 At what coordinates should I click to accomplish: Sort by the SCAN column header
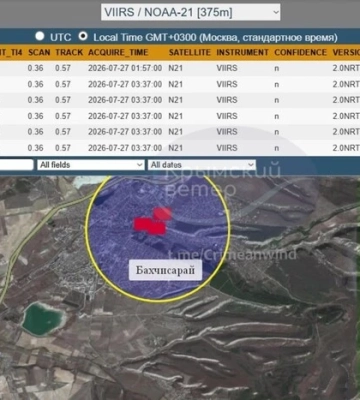(x=39, y=53)
